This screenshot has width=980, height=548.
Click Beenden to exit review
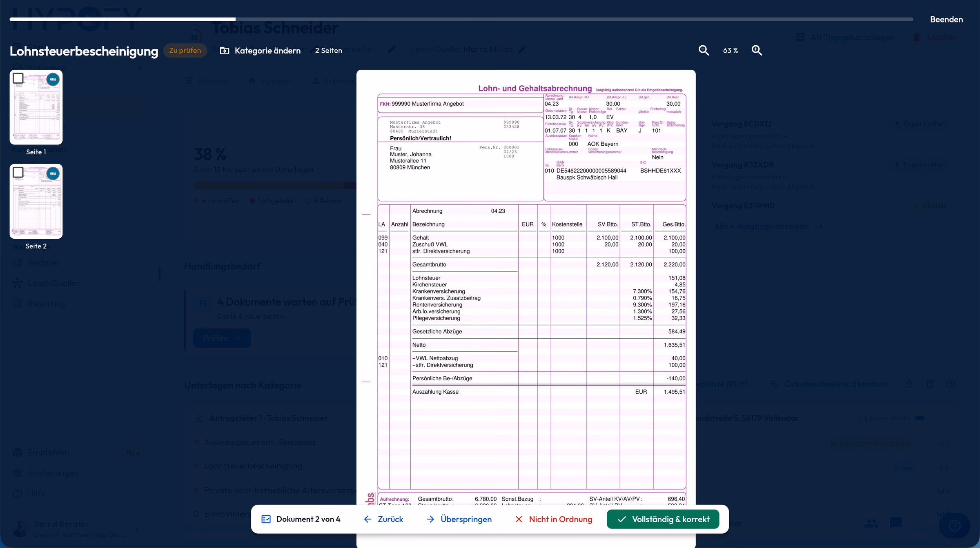click(946, 19)
